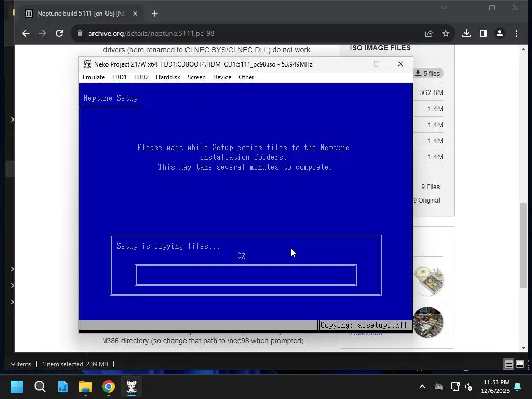Click the archive.org address bar URL
The width and height of the screenshot is (532, 399).
click(x=151, y=33)
